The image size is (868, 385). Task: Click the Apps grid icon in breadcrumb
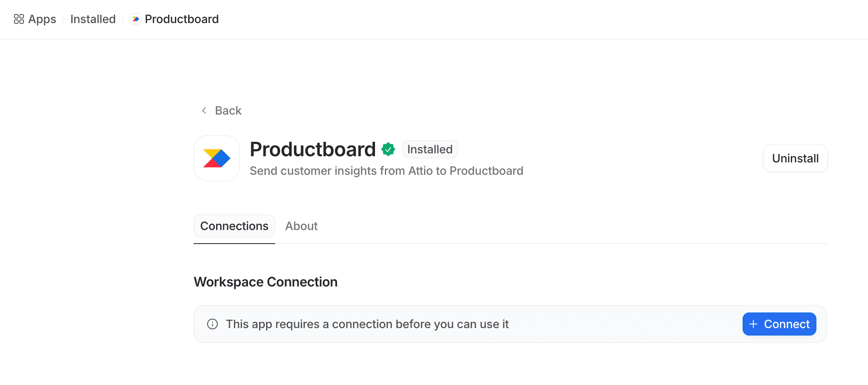pos(18,19)
